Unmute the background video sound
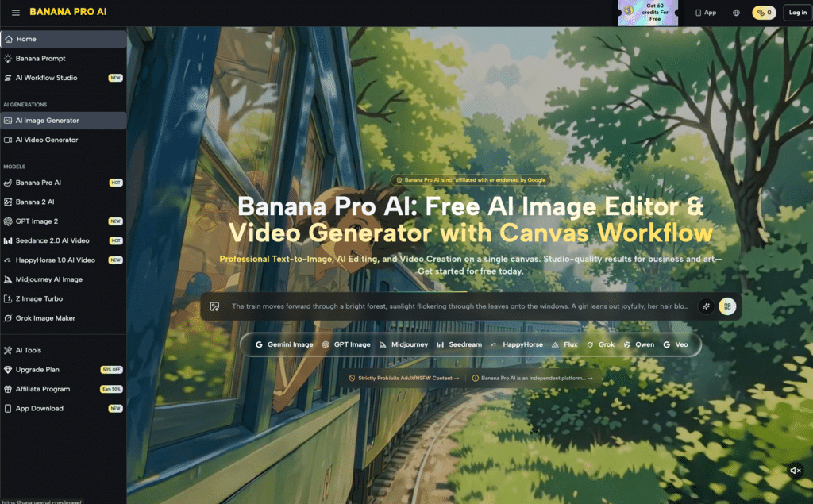Viewport: 813px width, 504px height. click(795, 471)
